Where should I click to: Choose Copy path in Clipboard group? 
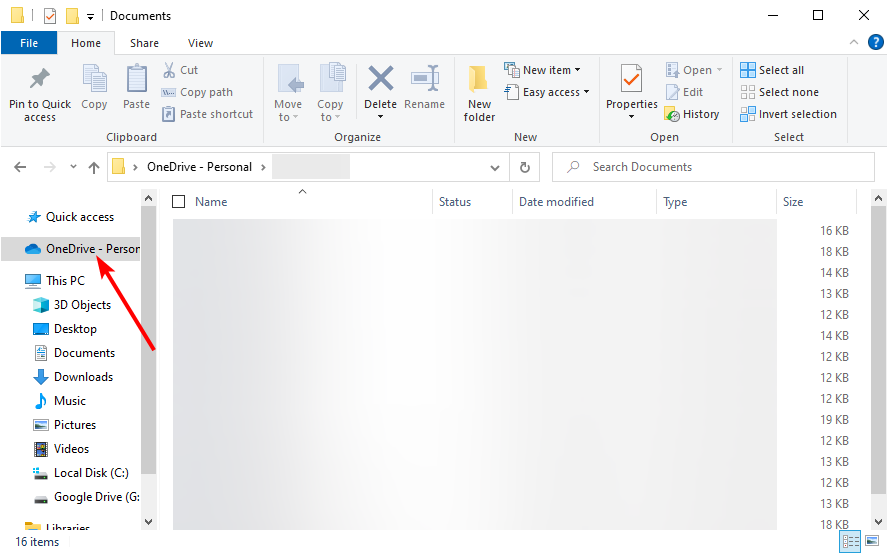(x=197, y=92)
